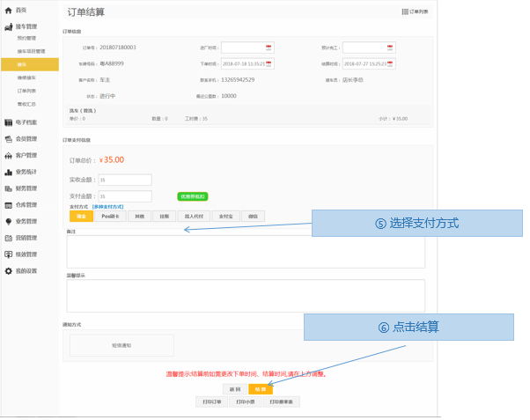Open 预约管理 in the sidebar submenu
This screenshot has width=530, height=420.
[x=26, y=39]
